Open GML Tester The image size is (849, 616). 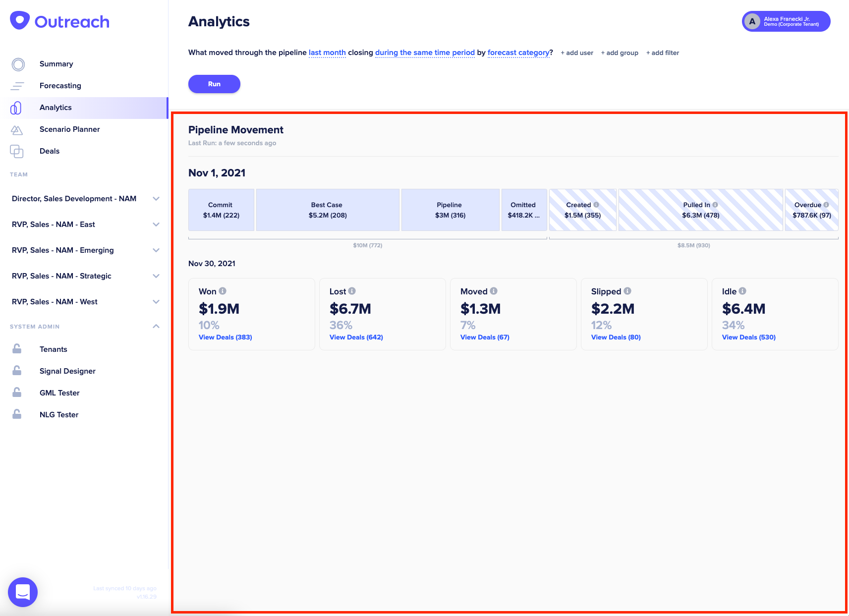pos(59,393)
